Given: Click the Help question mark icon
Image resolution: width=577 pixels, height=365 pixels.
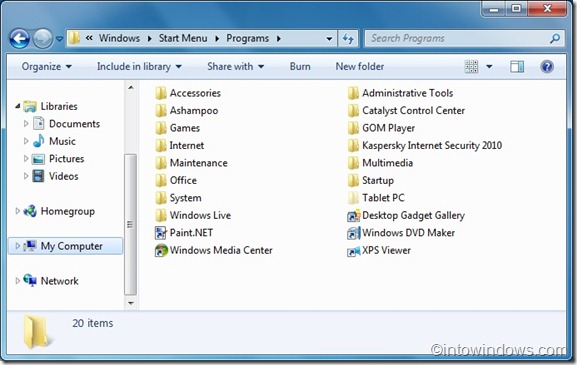Looking at the screenshot, I should pyautogui.click(x=547, y=67).
